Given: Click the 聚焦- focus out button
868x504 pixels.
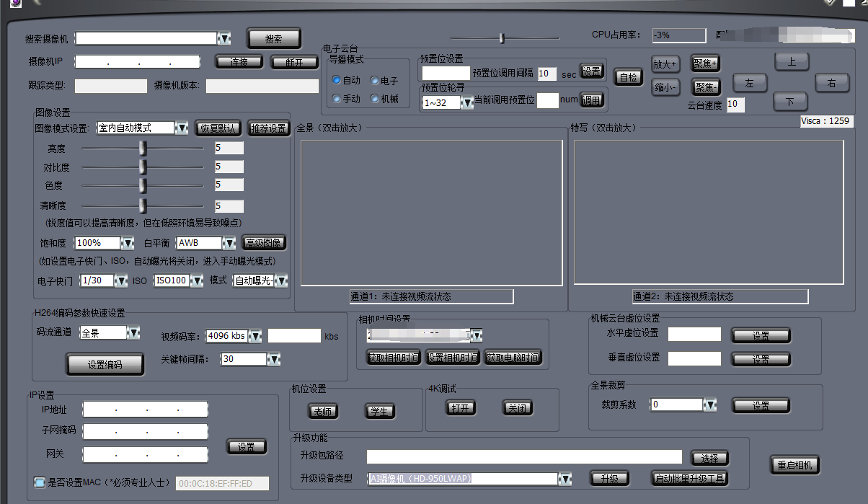Looking at the screenshot, I should coord(705,87).
